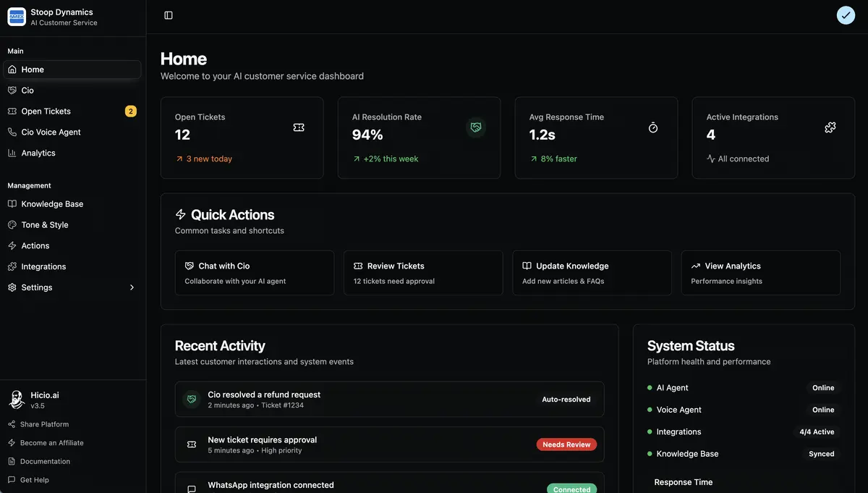Navigate to Analytics in sidebar
Viewport: 868px width, 493px height.
(72, 153)
